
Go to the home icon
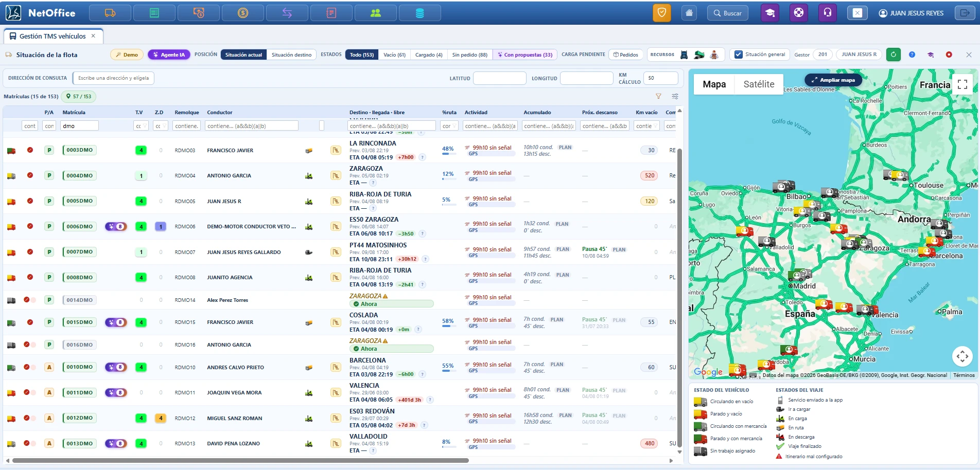(x=689, y=13)
